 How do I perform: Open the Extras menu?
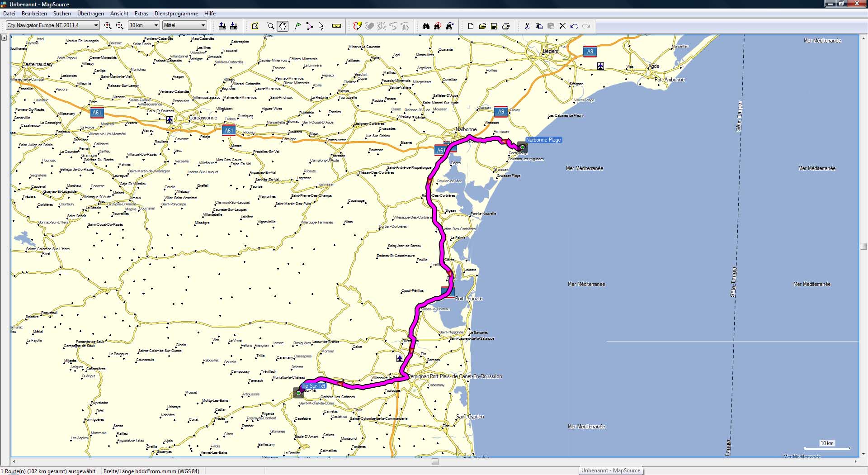coord(142,14)
